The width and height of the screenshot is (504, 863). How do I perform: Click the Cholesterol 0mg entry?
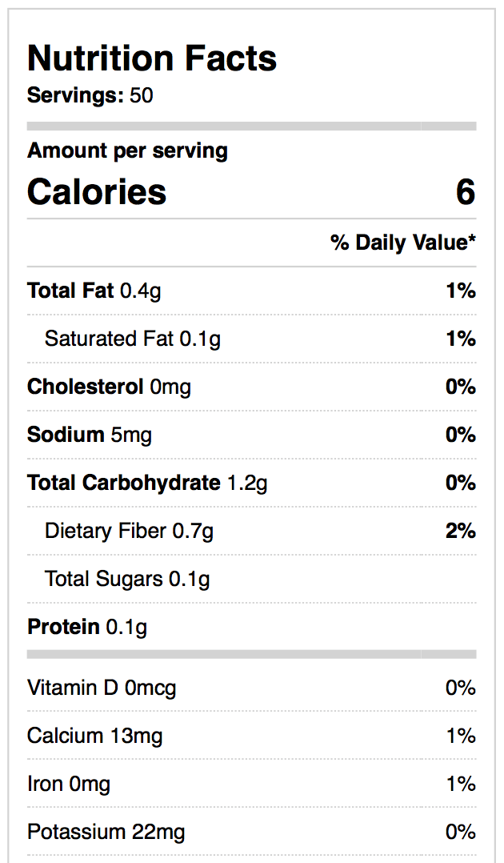[109, 387]
